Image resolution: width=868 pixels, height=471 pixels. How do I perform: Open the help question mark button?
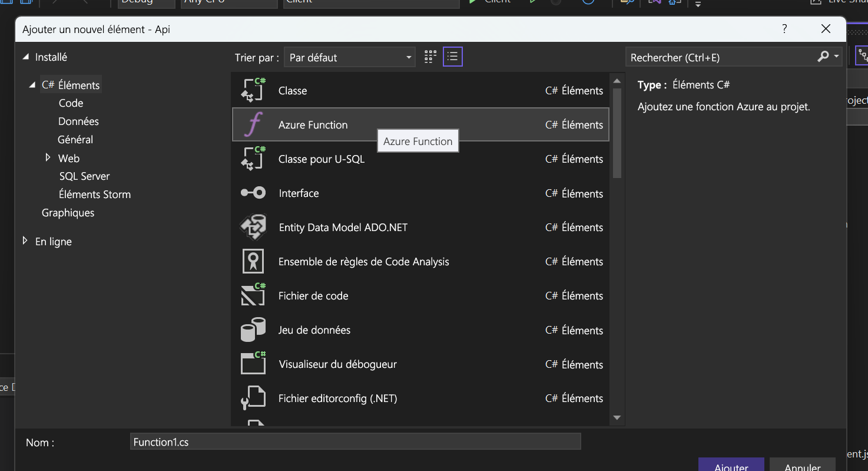point(784,29)
